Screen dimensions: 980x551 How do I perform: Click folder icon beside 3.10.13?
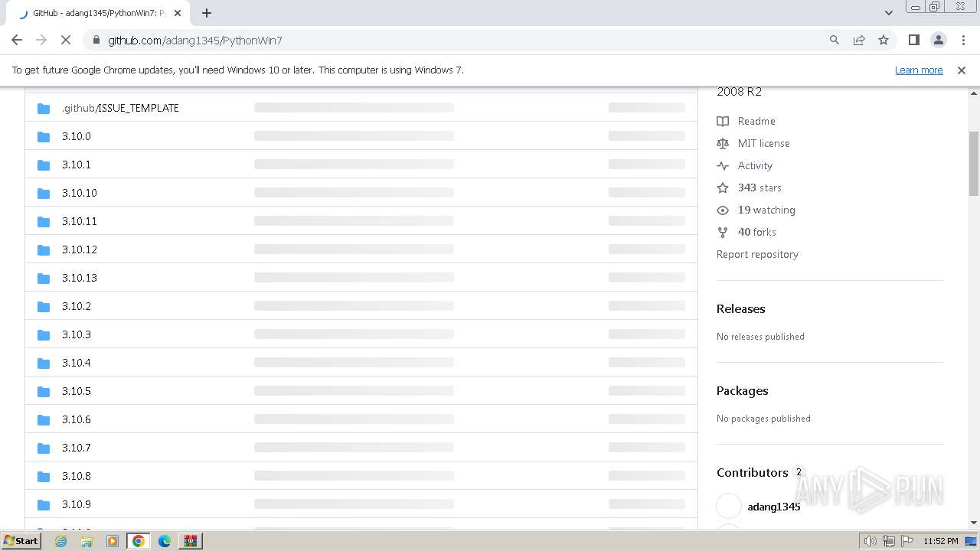tap(44, 279)
